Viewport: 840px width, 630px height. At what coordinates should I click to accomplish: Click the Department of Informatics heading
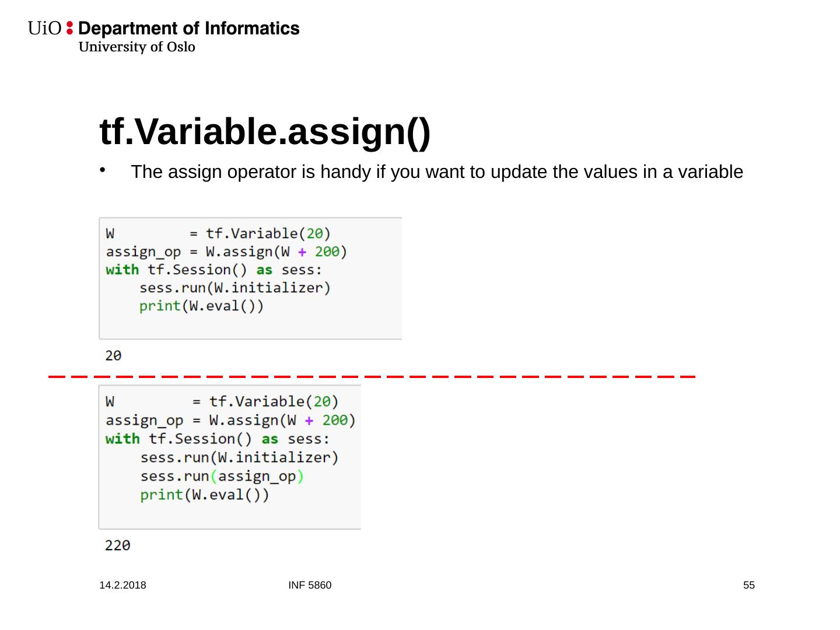point(188,29)
